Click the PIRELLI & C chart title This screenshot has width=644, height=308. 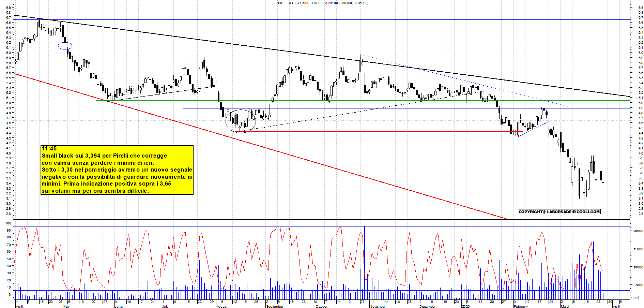point(322,3)
